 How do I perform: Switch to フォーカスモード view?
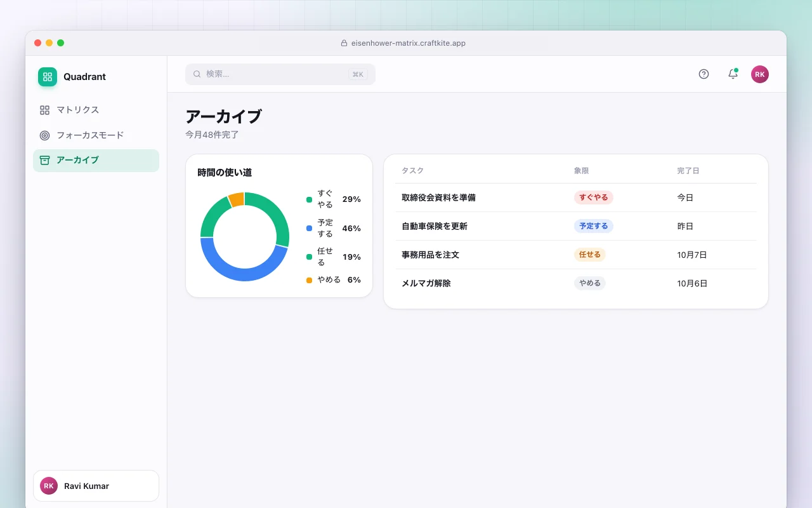[x=96, y=135]
